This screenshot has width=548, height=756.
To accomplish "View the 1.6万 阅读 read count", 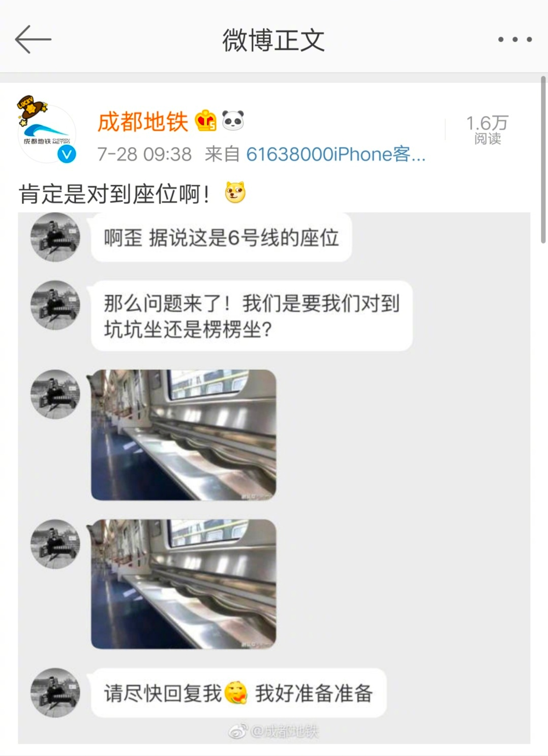I will 488,129.
